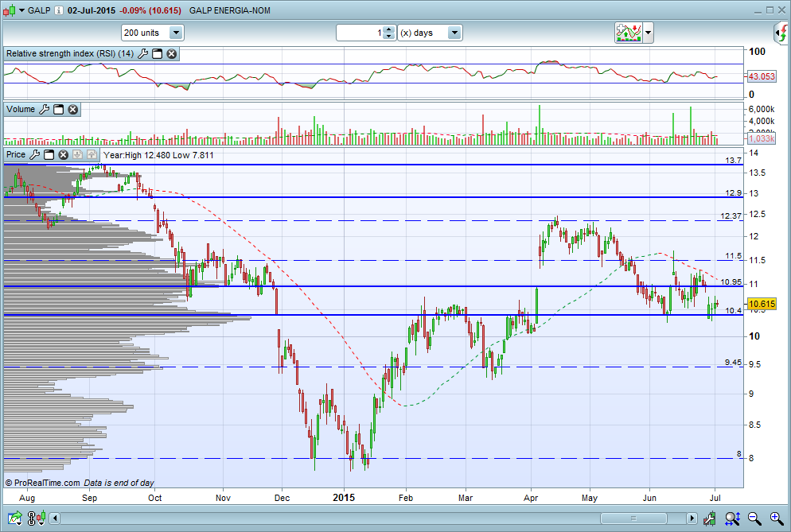Screen dimensions: 791x532
Task: Open the chart export/share icon at bottom left
Action: [14, 518]
